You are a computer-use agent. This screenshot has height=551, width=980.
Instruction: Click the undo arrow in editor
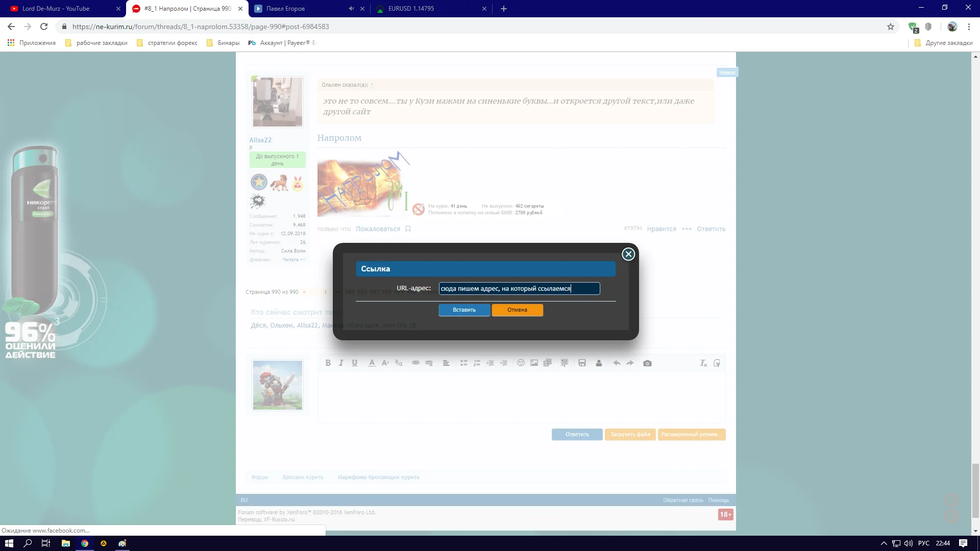click(617, 363)
